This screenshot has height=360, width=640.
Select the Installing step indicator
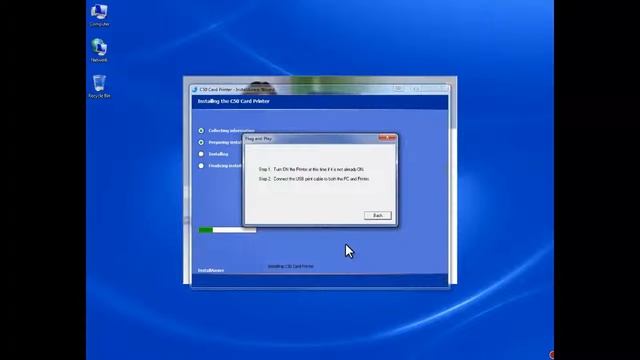201,154
